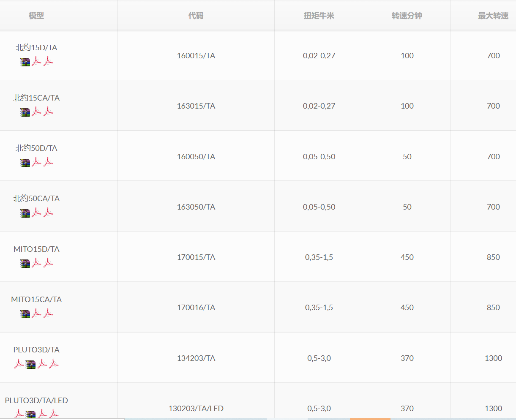Select the model name PLUTO3D/TA

point(36,350)
